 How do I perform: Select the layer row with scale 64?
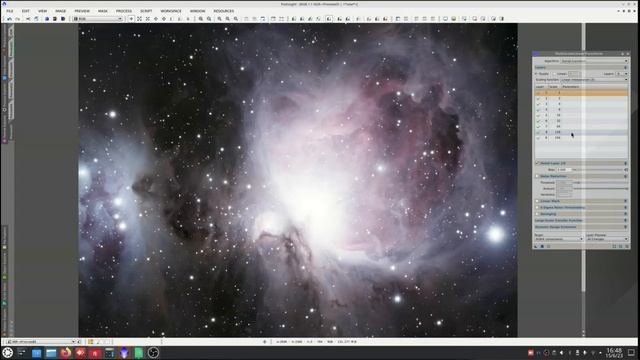tap(581, 127)
